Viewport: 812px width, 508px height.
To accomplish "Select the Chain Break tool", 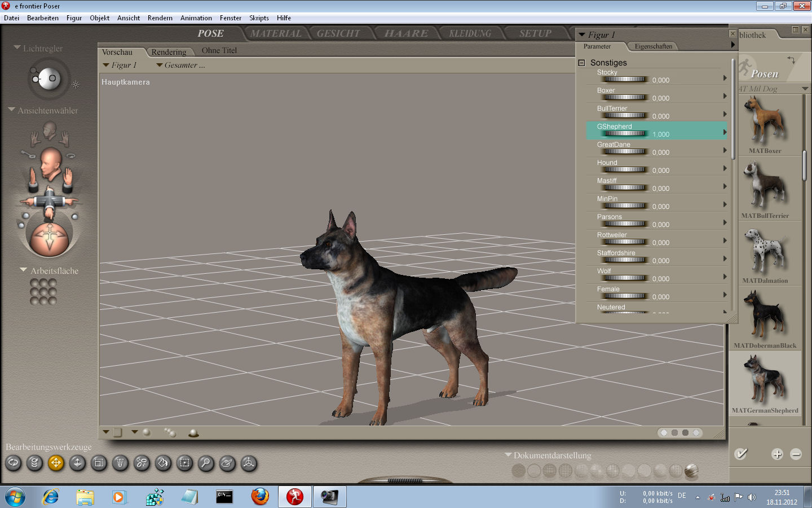I will (142, 463).
